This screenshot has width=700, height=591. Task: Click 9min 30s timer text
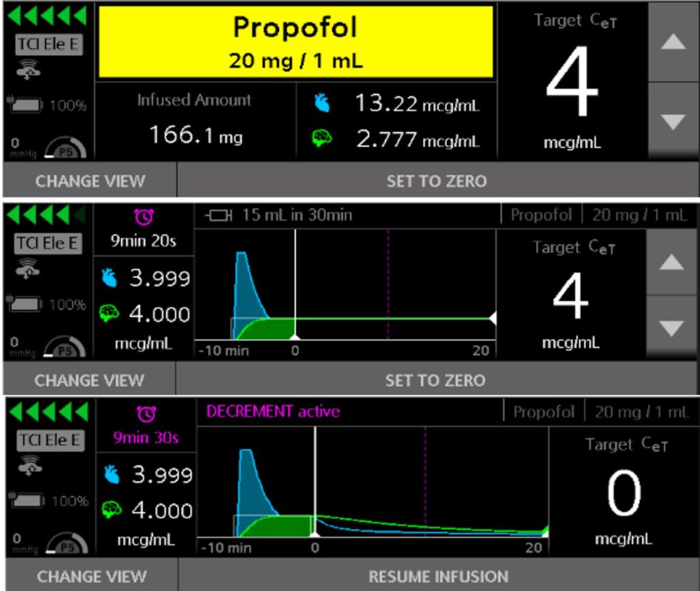146,437
